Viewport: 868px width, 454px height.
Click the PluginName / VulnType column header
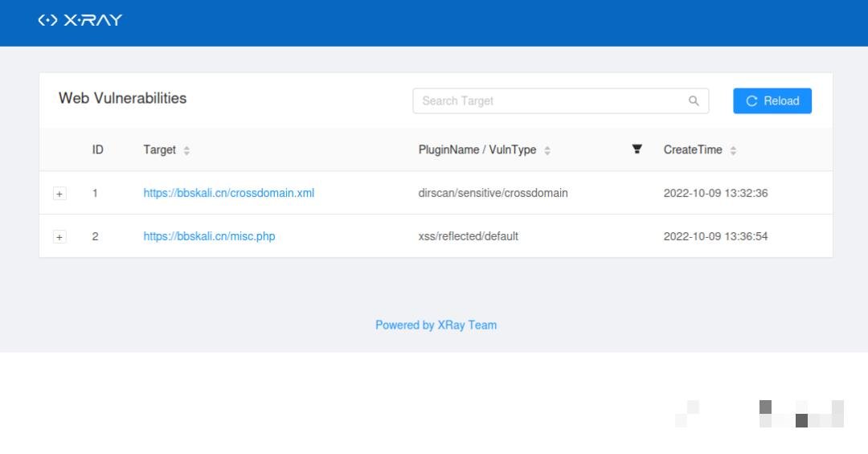[477, 149]
